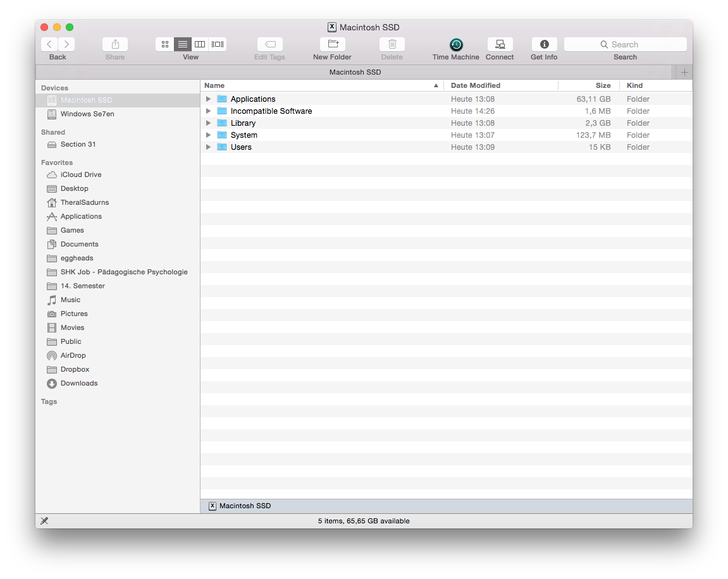Go forward with the right arrow button
The width and height of the screenshot is (728, 579).
(66, 44)
